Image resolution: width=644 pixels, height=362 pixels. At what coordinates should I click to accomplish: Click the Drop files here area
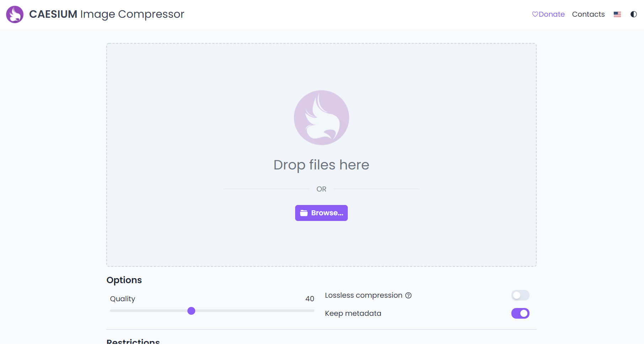[x=321, y=164]
